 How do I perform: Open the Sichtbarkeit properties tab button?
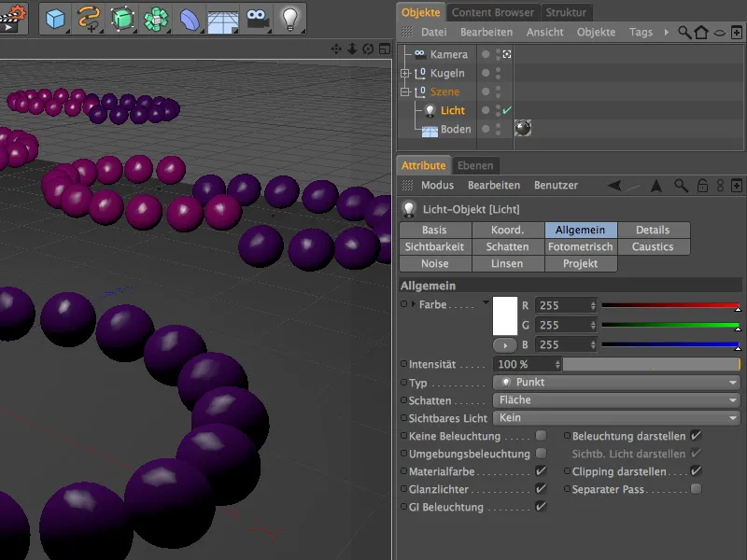pos(434,246)
